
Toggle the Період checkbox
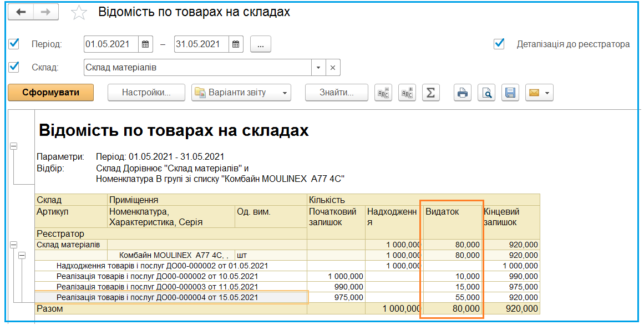click(14, 44)
